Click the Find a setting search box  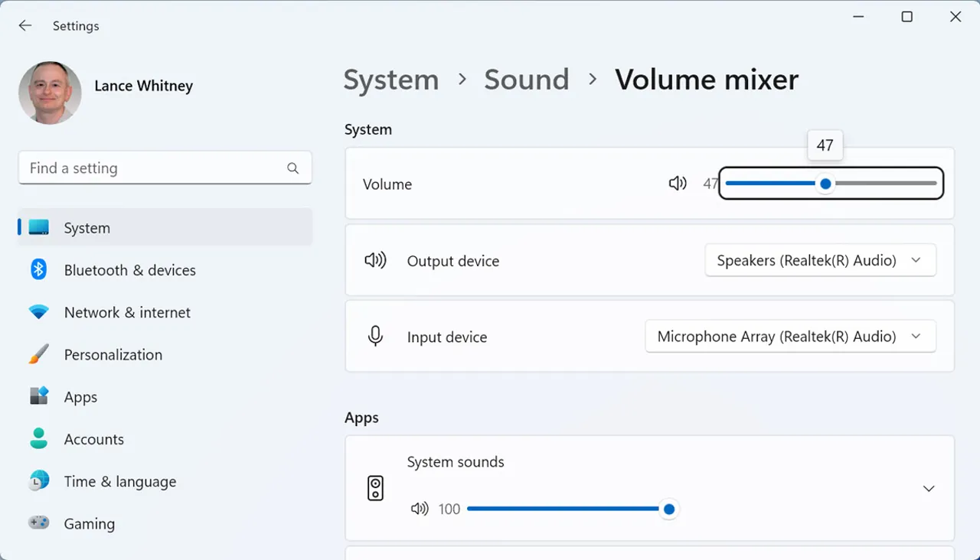pos(153,168)
